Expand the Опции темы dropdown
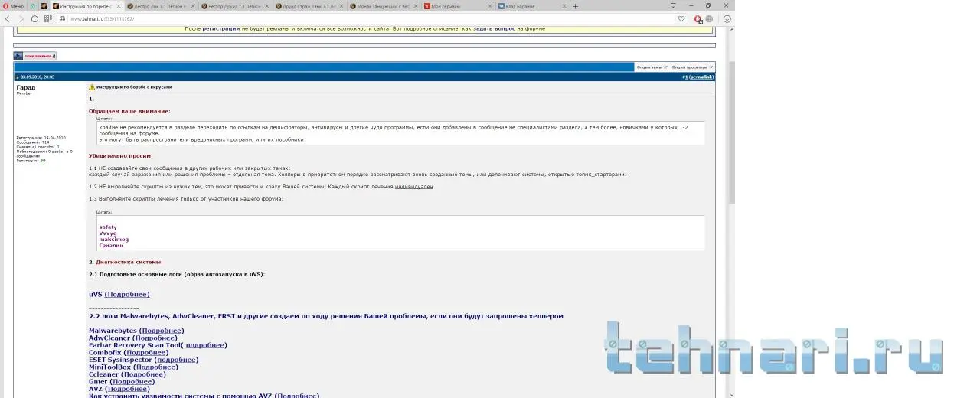 click(652, 67)
